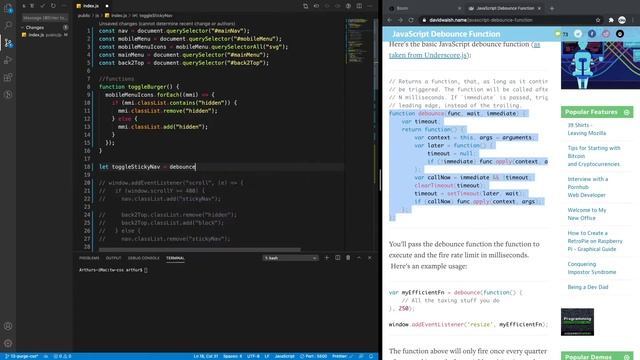Switch to the Debug Console tab

pyautogui.click(x=143, y=258)
